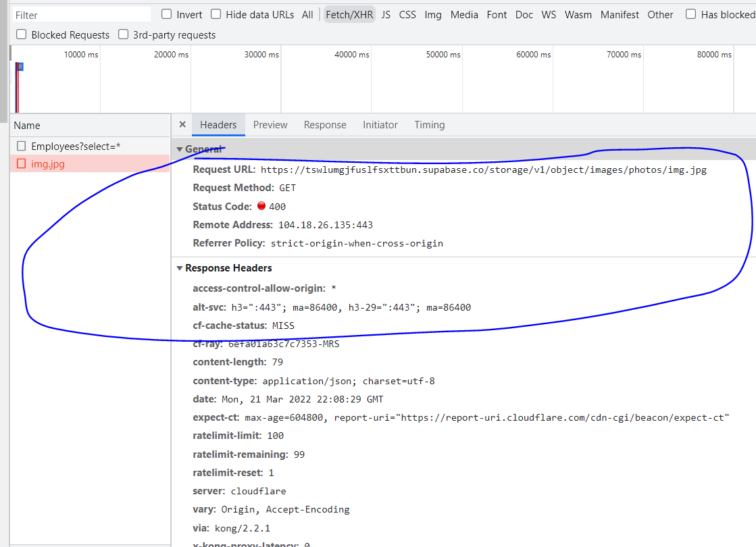
Task: Close the request details pane
Action: [x=182, y=124]
